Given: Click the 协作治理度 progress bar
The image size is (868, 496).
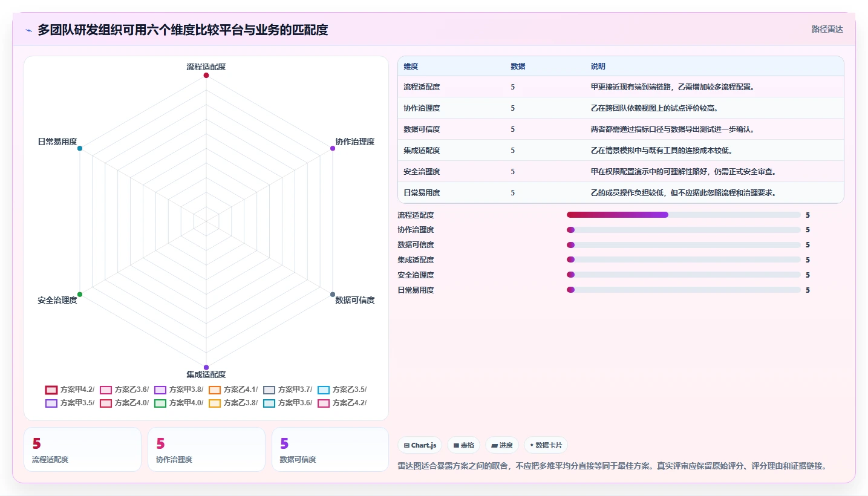Looking at the screenshot, I should coord(684,230).
